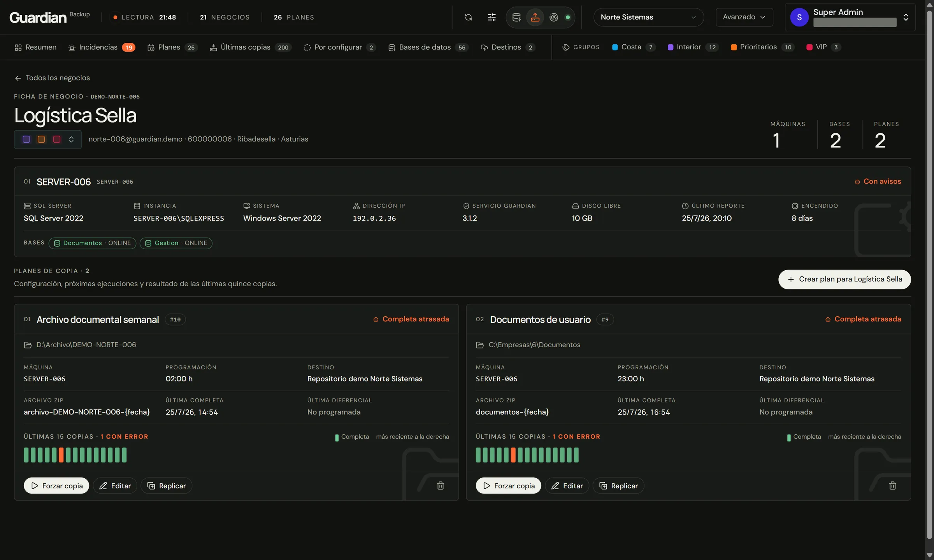Viewport: 934px width, 560px height.
Task: Click the orange group color swatch
Action: point(41,139)
